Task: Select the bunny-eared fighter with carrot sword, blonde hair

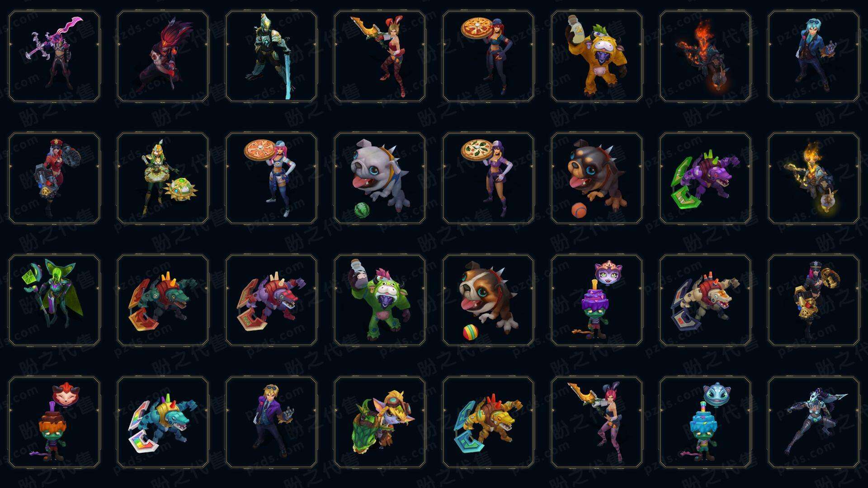Action: 380,56
